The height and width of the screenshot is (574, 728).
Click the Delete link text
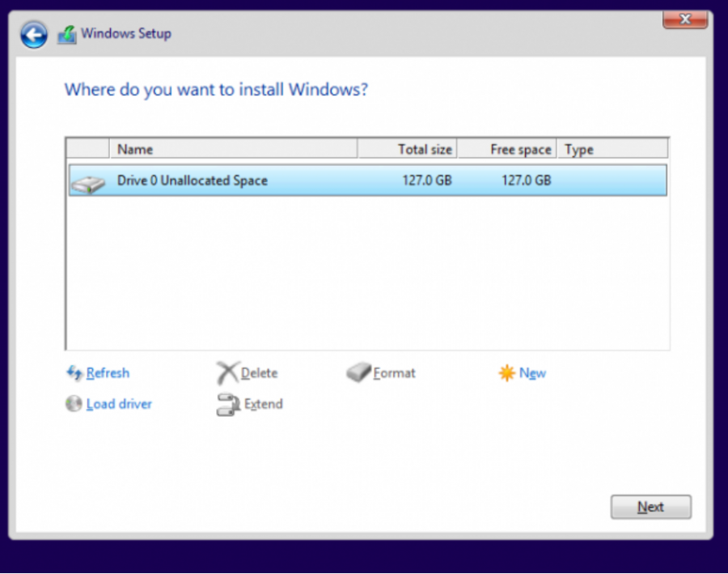[x=259, y=372]
